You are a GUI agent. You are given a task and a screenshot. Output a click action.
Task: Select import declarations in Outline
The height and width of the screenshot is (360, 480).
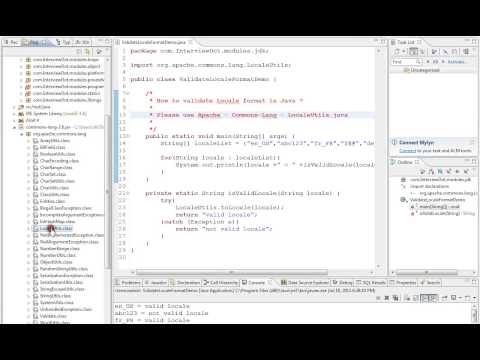click(x=426, y=186)
